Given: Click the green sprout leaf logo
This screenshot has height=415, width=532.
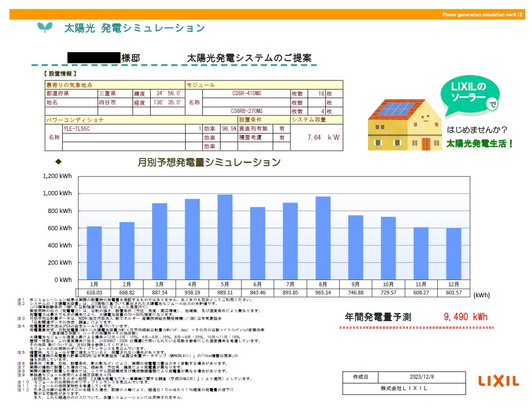Looking at the screenshot, I should click(x=44, y=27).
